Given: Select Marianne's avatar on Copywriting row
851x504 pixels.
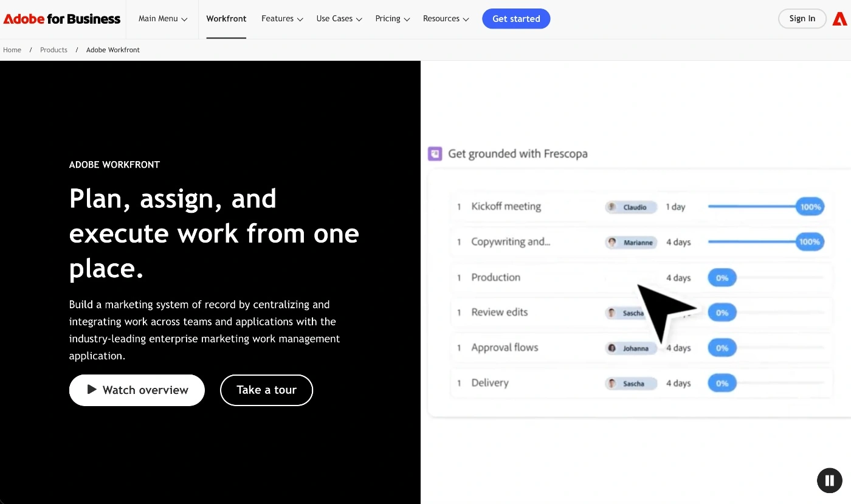Looking at the screenshot, I should [x=612, y=242].
